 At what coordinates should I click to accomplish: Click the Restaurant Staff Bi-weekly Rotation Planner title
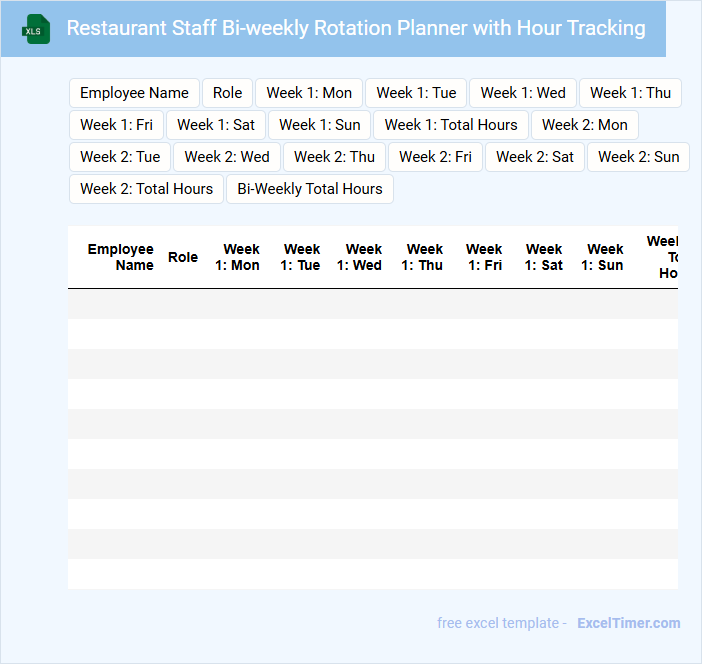[356, 28]
